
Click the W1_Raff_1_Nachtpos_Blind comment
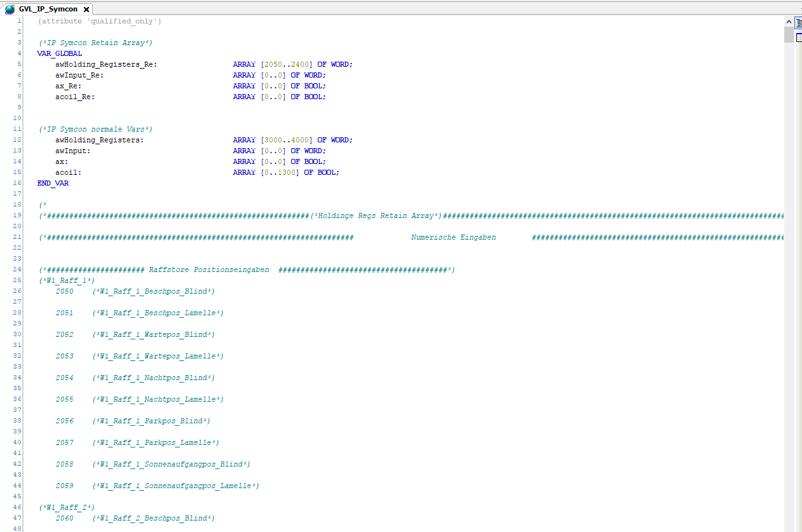(x=153, y=378)
